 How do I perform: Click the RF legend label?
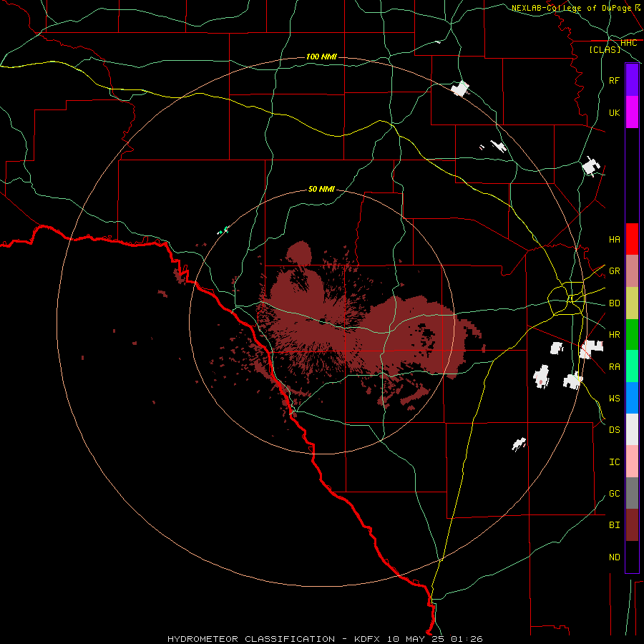614,80
